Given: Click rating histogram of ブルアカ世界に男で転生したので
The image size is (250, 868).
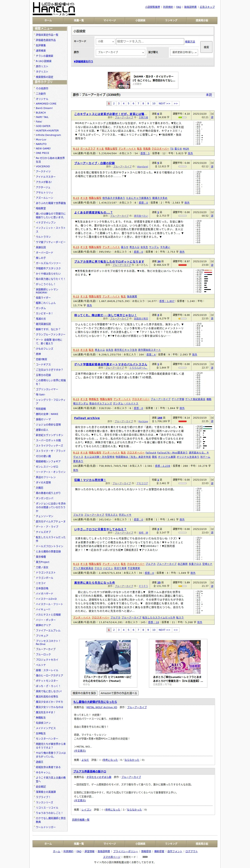Looking at the screenshot, I should click(x=204, y=281).
